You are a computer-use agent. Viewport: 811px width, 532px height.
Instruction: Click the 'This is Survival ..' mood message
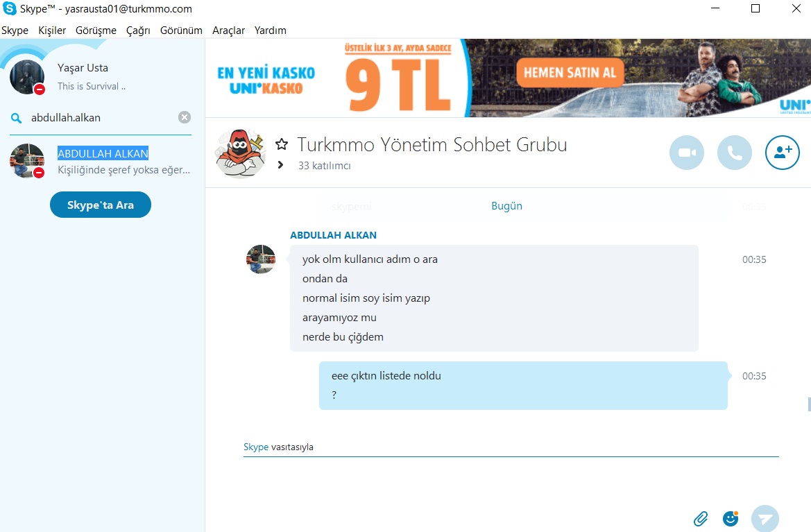click(x=92, y=86)
